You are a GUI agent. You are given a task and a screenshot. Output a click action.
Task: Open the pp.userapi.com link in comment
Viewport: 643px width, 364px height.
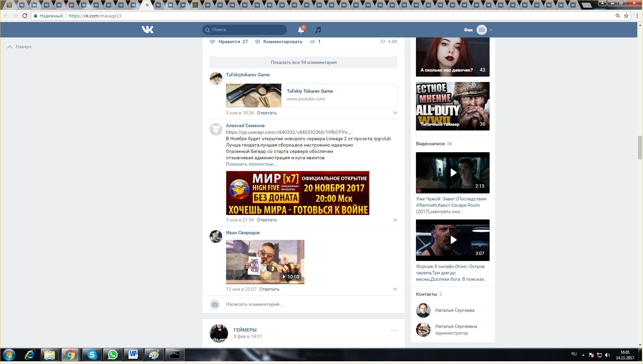click(289, 132)
